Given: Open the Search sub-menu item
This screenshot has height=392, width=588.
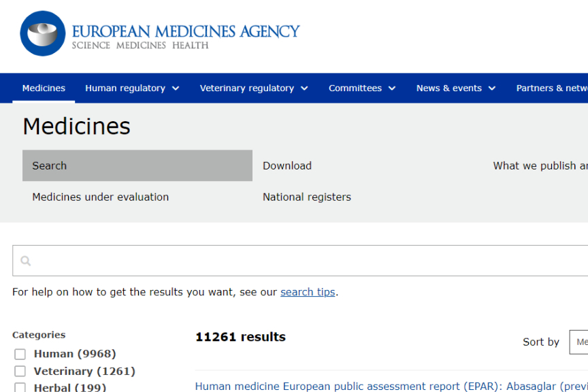Looking at the screenshot, I should tap(137, 165).
